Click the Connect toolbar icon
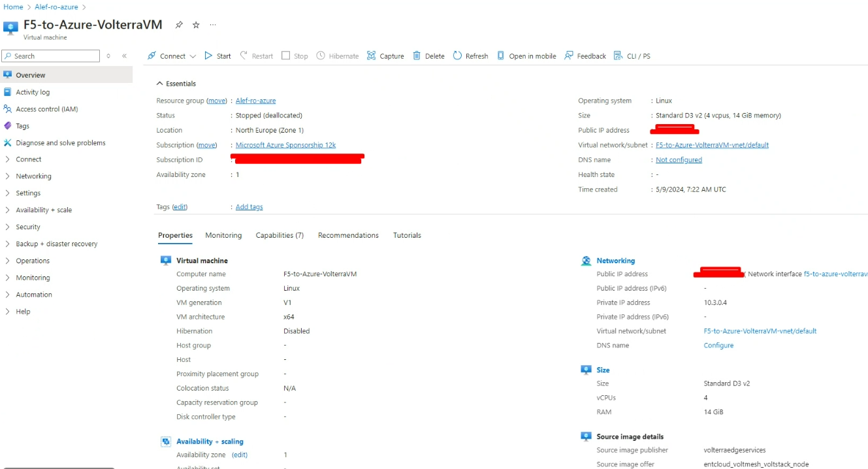Image resolution: width=868 pixels, height=469 pixels. [152, 56]
